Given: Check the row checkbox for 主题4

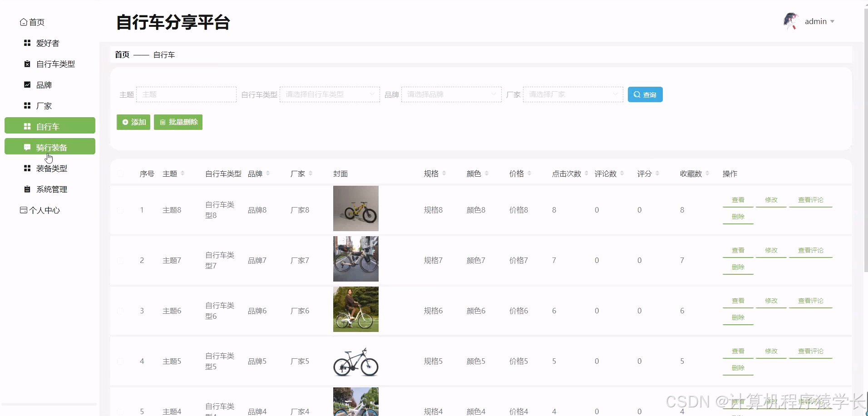Looking at the screenshot, I should 120,411.
